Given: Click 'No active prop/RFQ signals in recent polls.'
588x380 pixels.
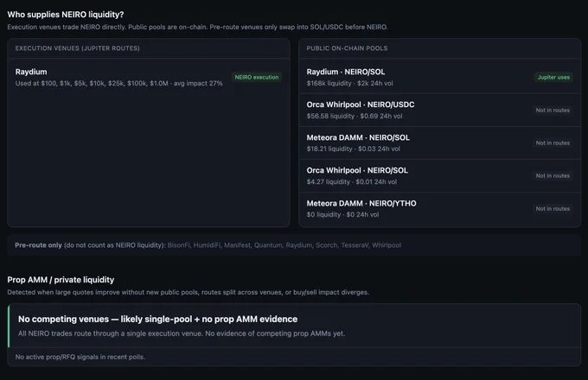Looking at the screenshot, I should (80, 357).
